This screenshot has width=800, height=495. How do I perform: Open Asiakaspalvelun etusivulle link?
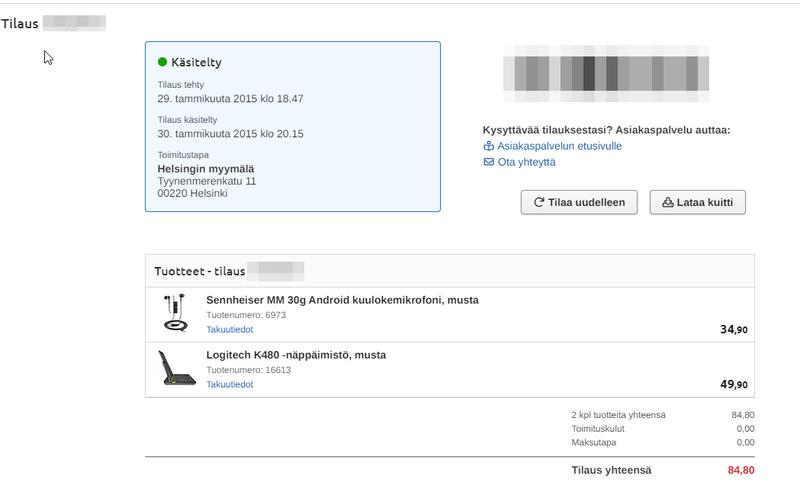(559, 146)
